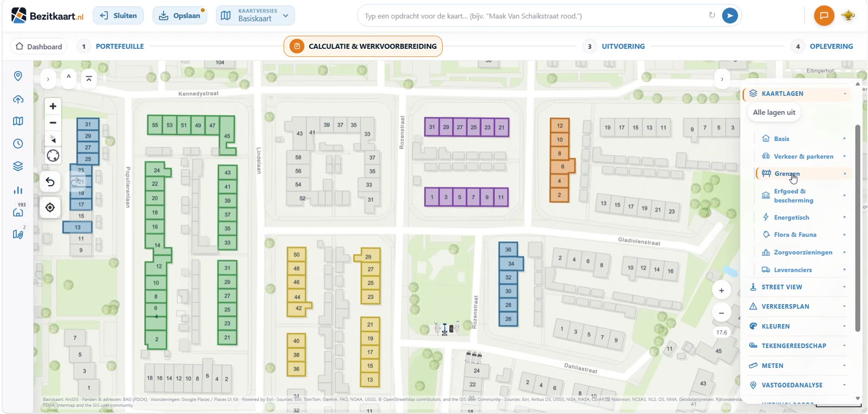Screen dimensions: 868x414
Task: Click the Opslaan save button
Action: [x=180, y=16]
